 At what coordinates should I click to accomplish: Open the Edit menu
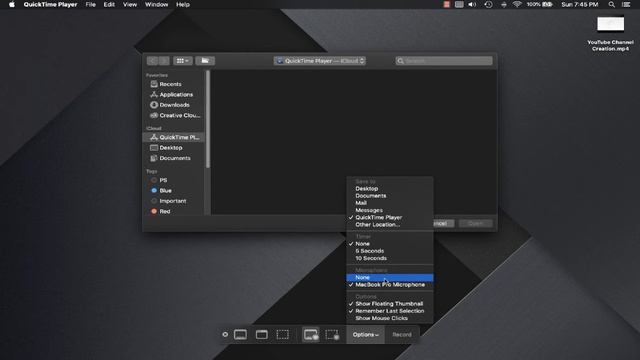coord(109,4)
